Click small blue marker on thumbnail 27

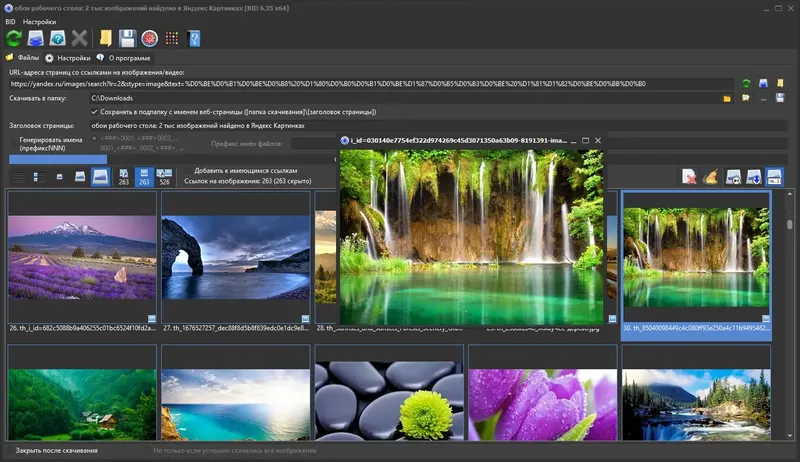coord(305,318)
